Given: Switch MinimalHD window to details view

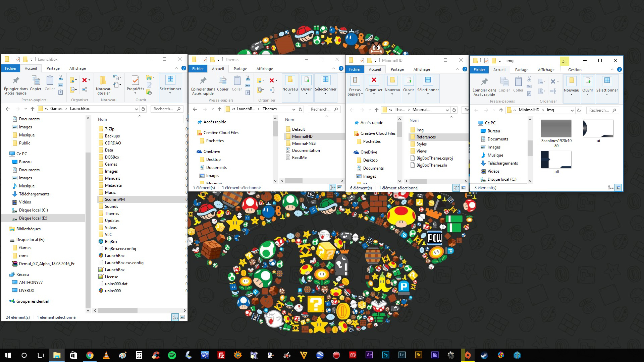Looking at the screenshot, I should point(457,188).
